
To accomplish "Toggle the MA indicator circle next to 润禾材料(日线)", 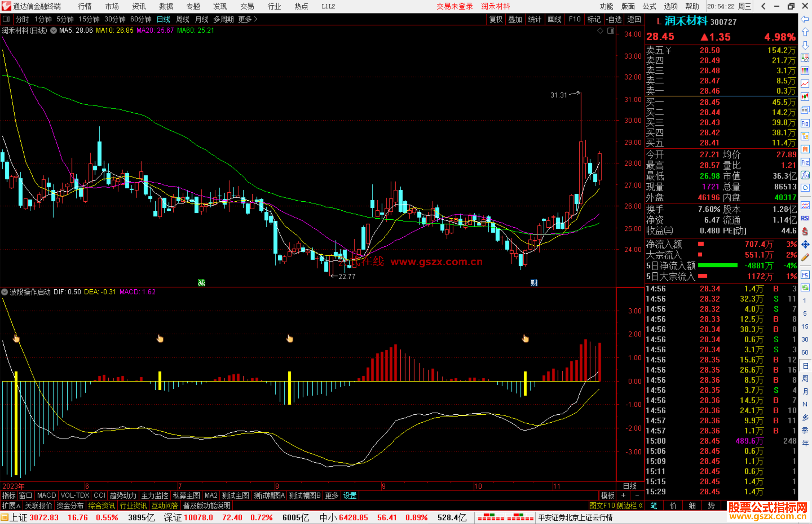I will point(53,30).
